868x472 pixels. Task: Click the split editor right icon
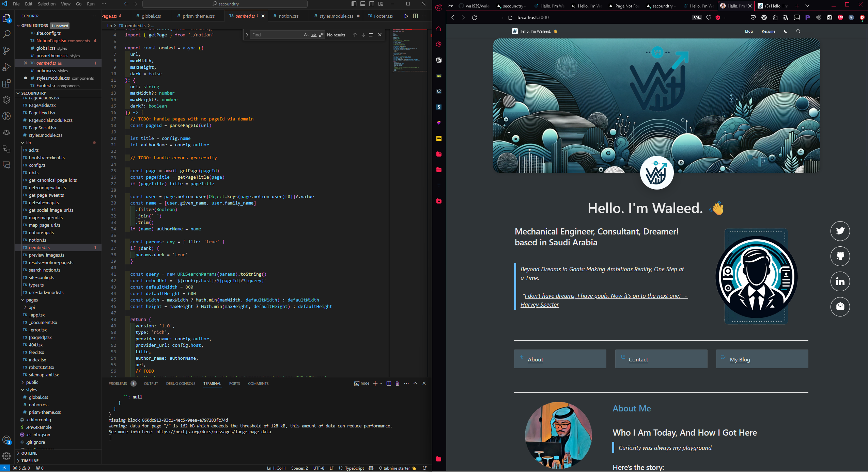(x=415, y=16)
